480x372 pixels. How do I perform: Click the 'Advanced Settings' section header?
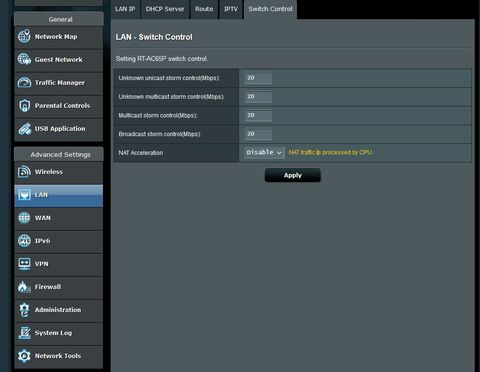click(60, 155)
